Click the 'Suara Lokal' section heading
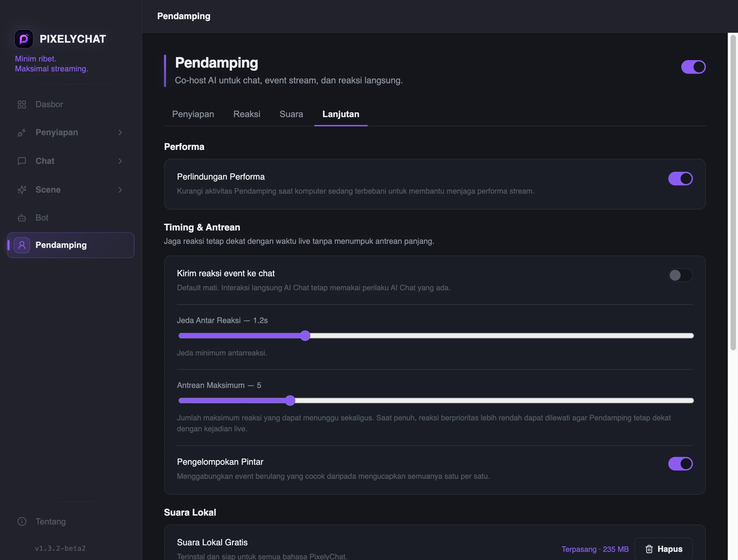This screenshot has width=738, height=560. (190, 513)
